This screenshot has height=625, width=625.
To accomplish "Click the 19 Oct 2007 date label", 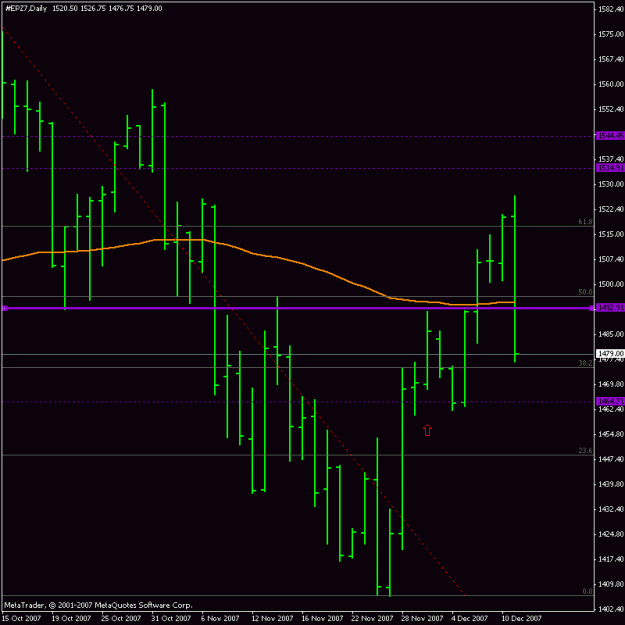I will (71, 618).
